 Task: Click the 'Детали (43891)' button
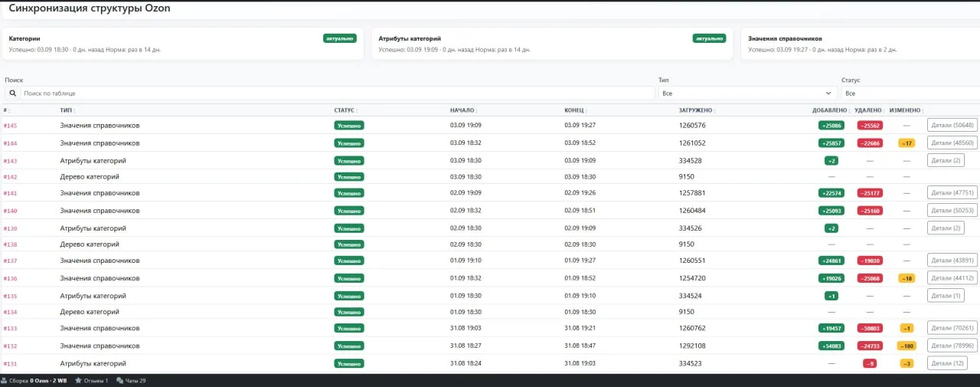[952, 260]
